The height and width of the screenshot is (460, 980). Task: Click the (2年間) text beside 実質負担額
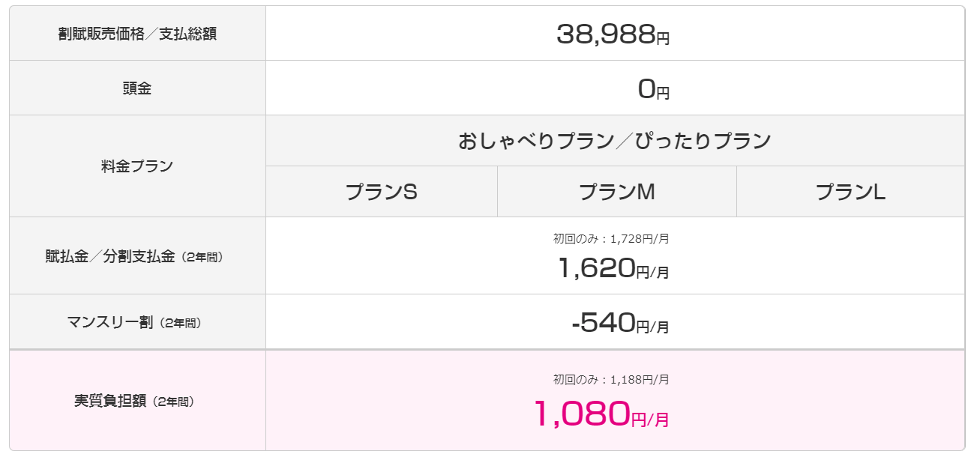tap(172, 402)
